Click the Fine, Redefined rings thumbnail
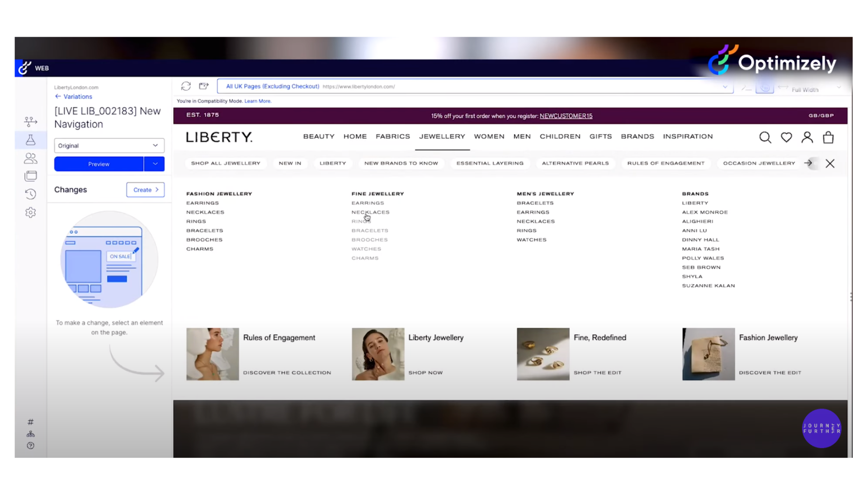The height and width of the screenshot is (488, 868). point(543,354)
